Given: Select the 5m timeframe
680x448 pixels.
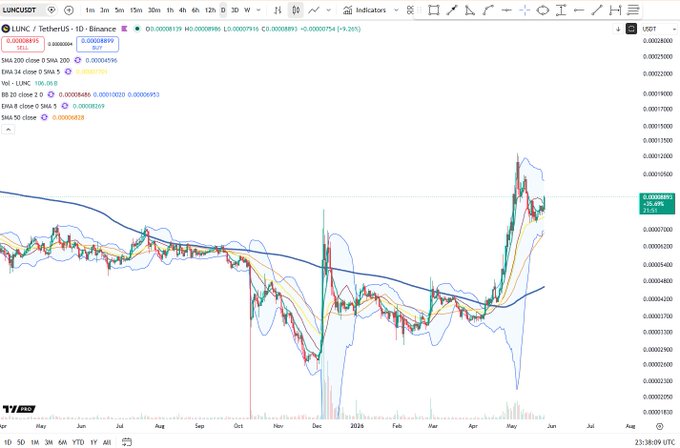Looking at the screenshot, I should (x=119, y=10).
